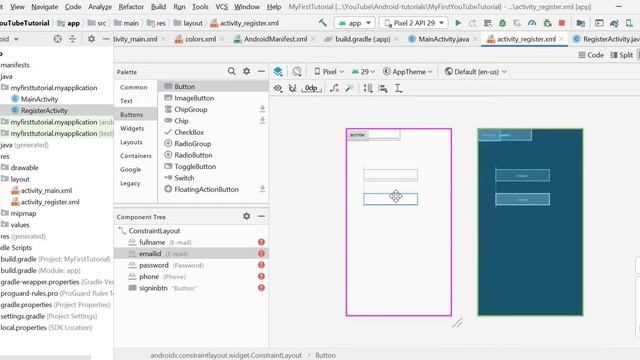This screenshot has height=360, width=640.
Task: Switch to the MainActivity.java tab
Action: click(x=443, y=39)
